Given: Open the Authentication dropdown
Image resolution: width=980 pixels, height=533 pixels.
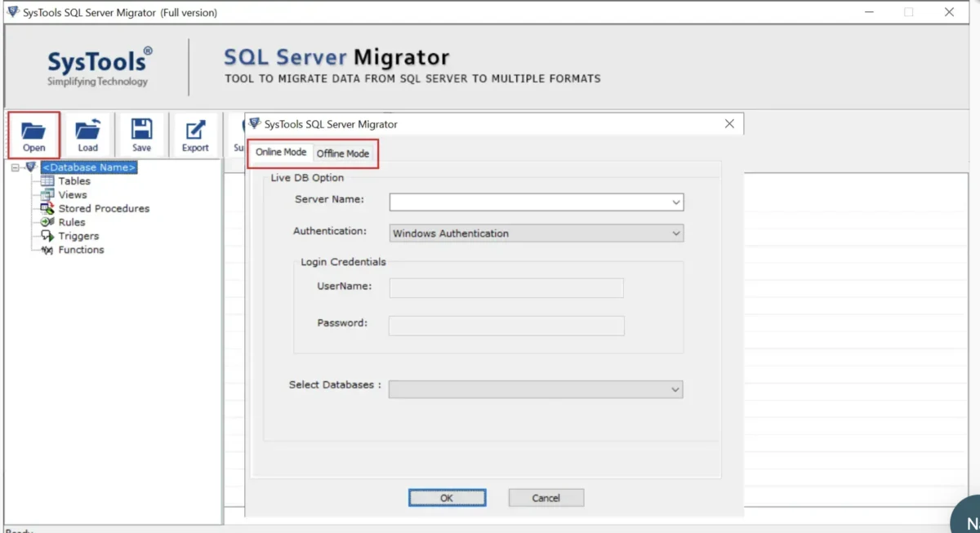Looking at the screenshot, I should point(675,233).
